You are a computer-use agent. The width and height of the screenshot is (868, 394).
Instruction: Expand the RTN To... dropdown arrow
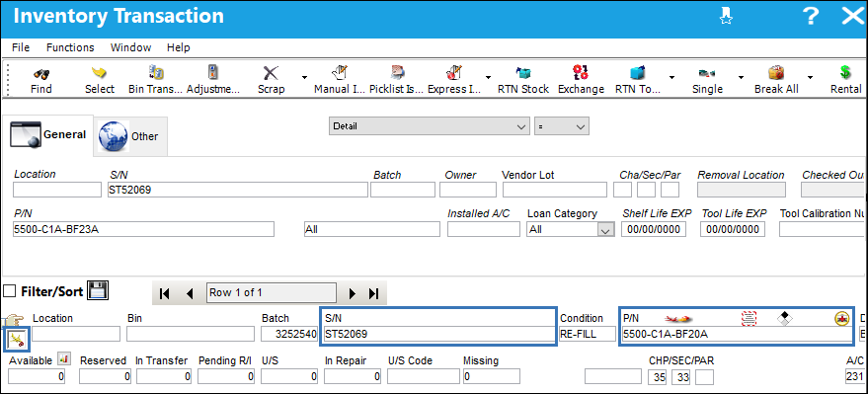click(x=671, y=77)
